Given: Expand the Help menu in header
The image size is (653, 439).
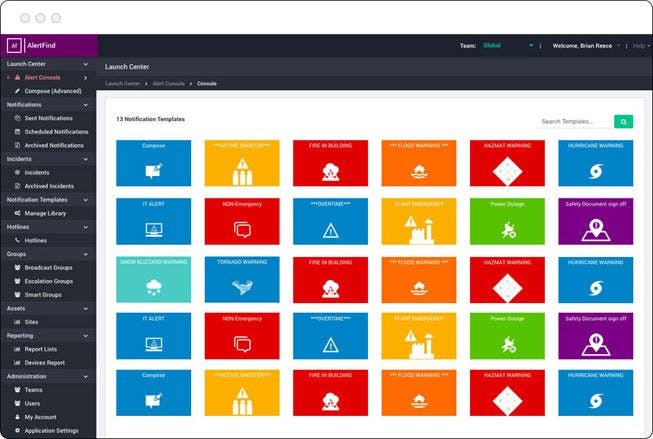Looking at the screenshot, I should point(641,46).
